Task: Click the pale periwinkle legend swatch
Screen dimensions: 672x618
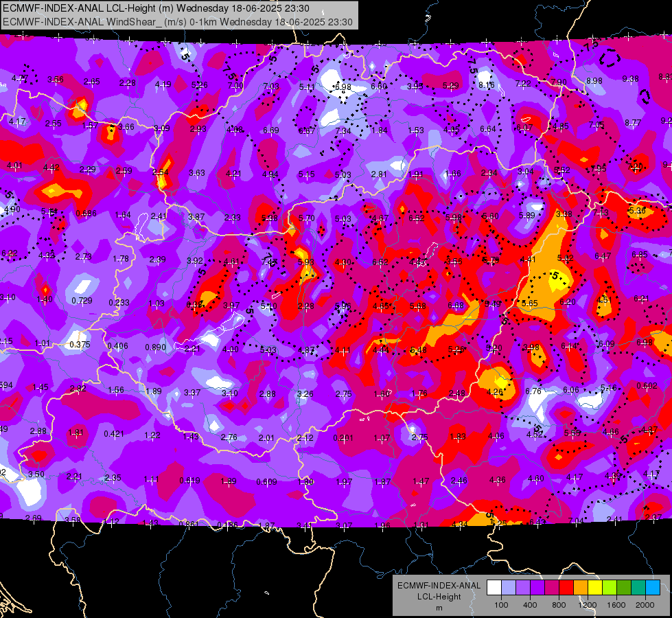Action: [509, 588]
